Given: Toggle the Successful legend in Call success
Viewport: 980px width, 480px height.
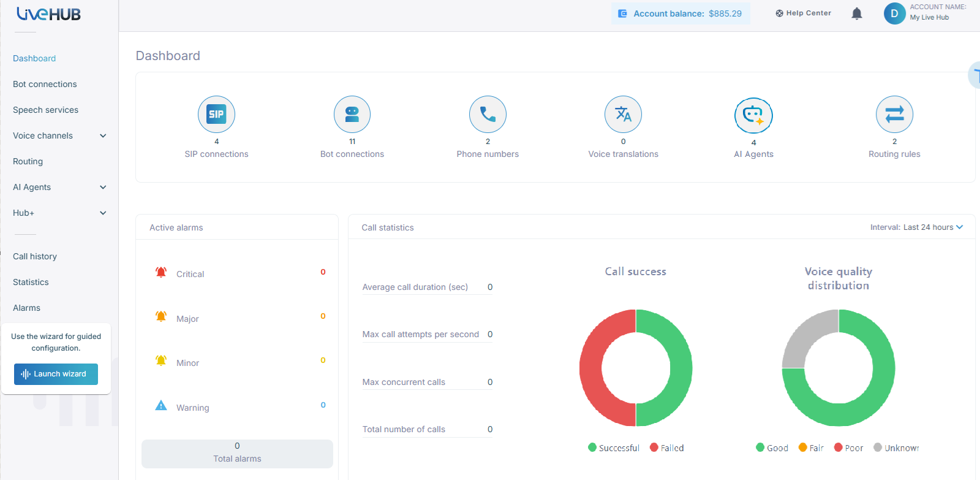Looking at the screenshot, I should 614,448.
